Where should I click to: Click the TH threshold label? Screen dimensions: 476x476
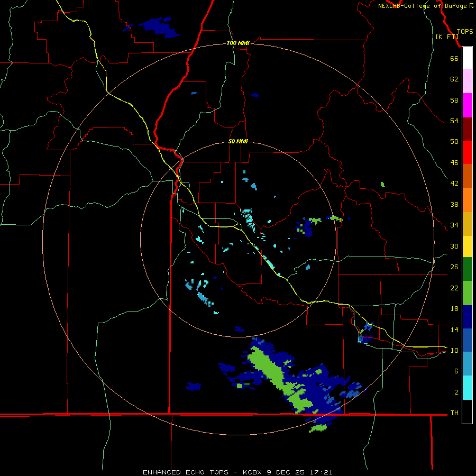[x=454, y=413]
